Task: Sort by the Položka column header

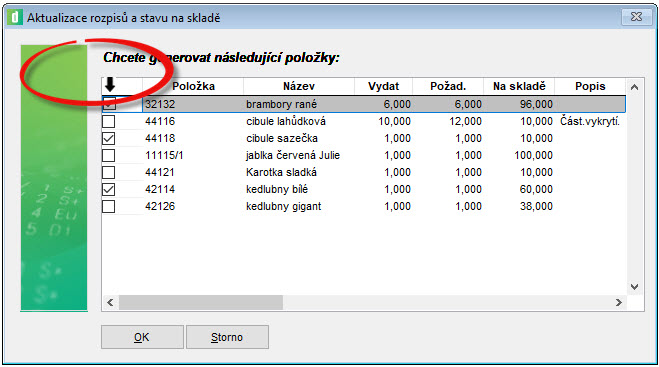Action: (193, 86)
